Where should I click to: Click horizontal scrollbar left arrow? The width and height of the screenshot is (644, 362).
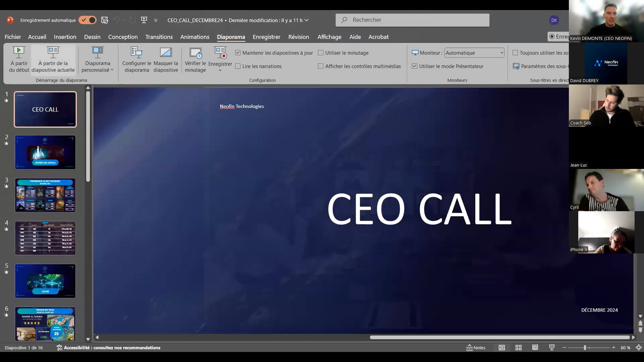[97, 337]
